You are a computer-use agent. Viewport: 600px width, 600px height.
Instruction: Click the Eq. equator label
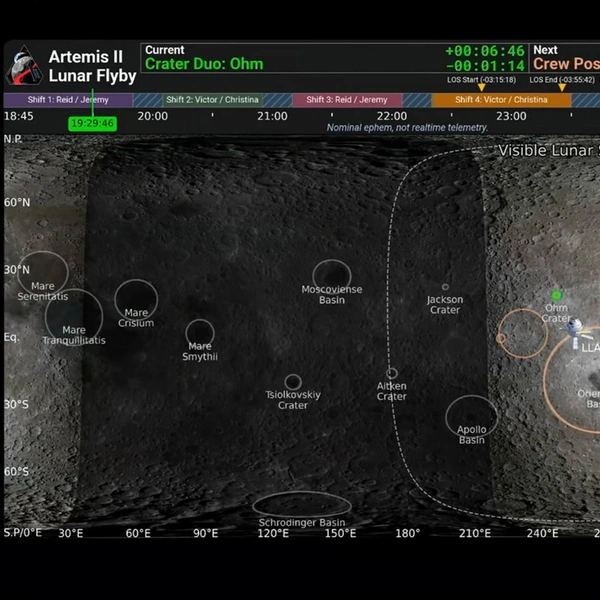click(x=11, y=337)
